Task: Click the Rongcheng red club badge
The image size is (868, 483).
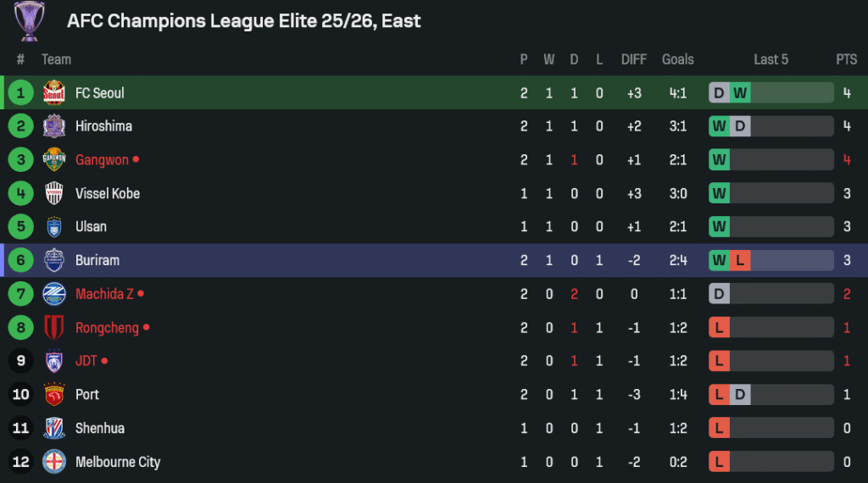Action: tap(53, 328)
